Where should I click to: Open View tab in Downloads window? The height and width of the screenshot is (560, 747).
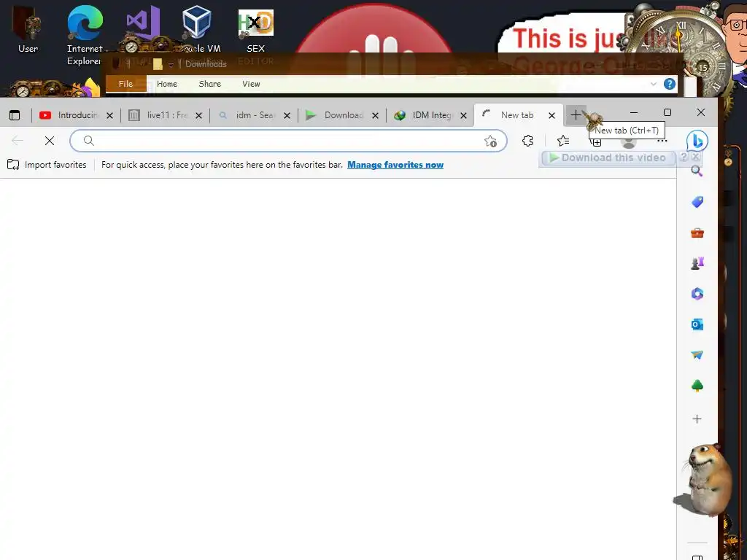[x=251, y=84]
